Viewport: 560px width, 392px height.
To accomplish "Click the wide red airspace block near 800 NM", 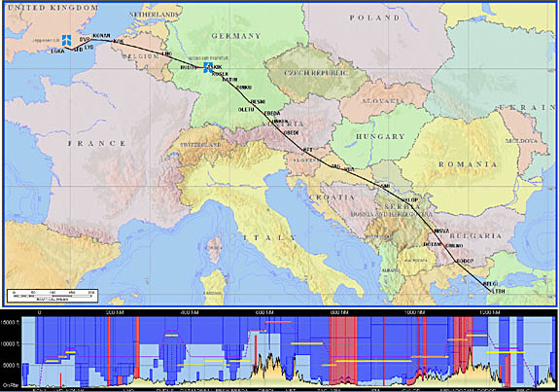I will click(x=343, y=351).
